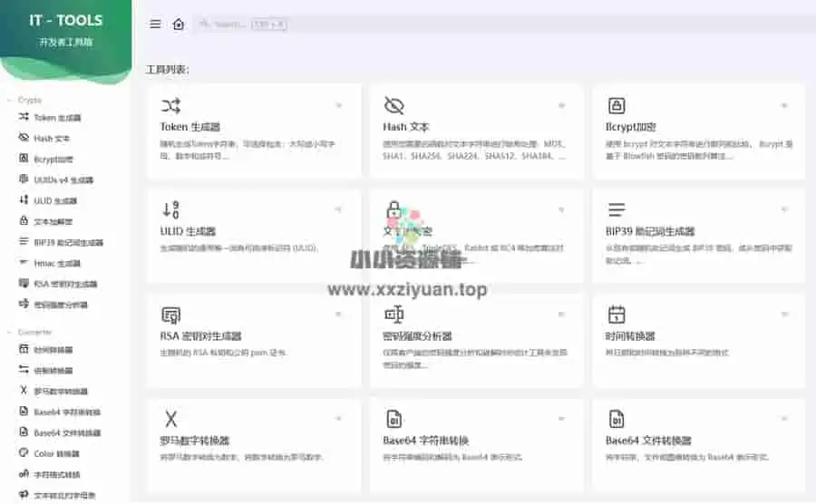
Task: Click the calendar icon on the 时间转换器 card
Action: coord(617,315)
